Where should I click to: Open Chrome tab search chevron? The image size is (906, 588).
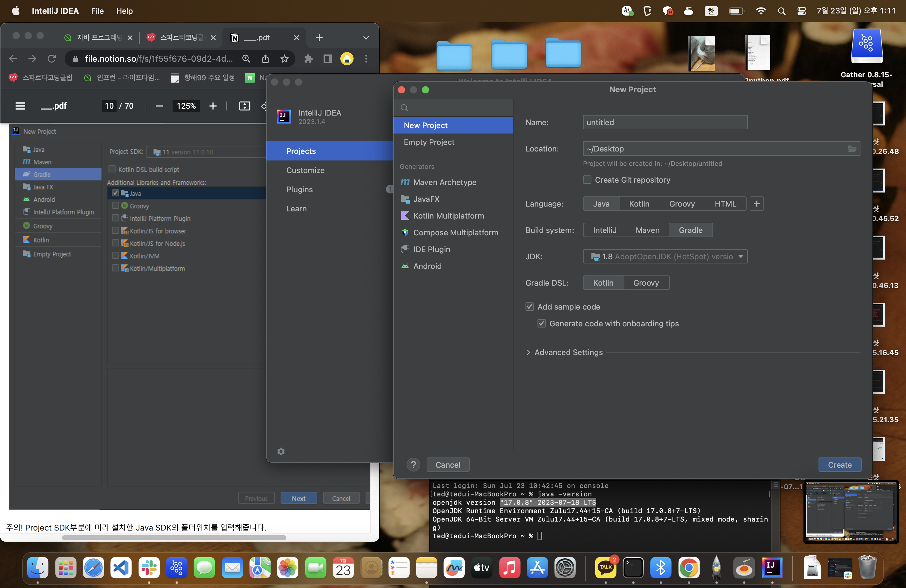(x=366, y=37)
